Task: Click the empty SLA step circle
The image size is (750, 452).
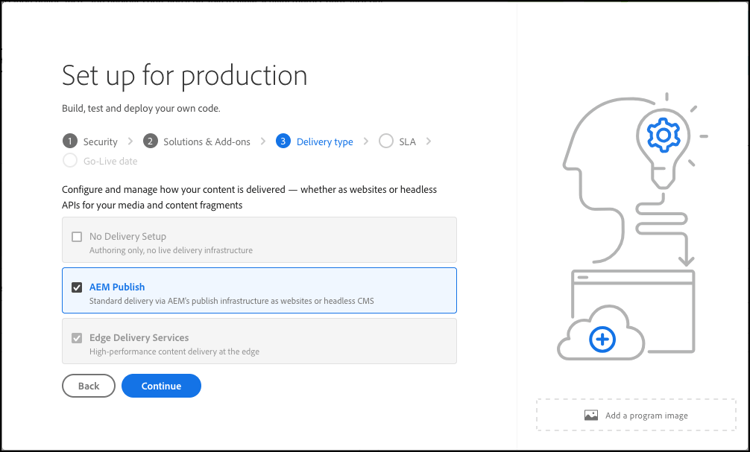Action: click(x=386, y=142)
